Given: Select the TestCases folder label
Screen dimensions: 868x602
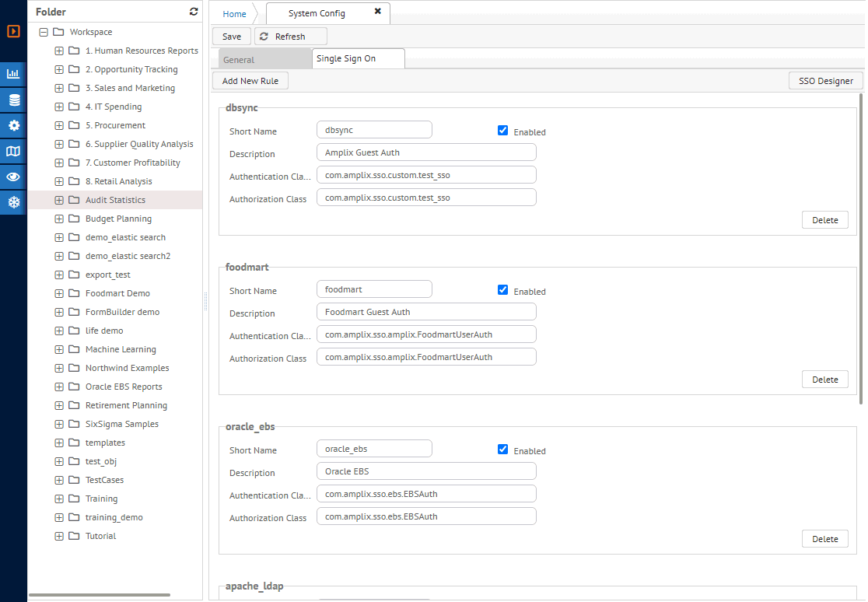Looking at the screenshot, I should 105,480.
